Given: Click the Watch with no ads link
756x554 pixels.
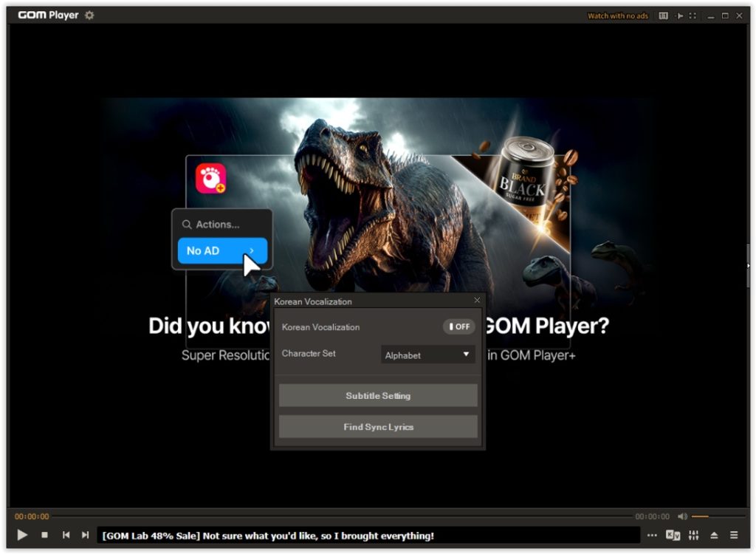Looking at the screenshot, I should [x=618, y=16].
